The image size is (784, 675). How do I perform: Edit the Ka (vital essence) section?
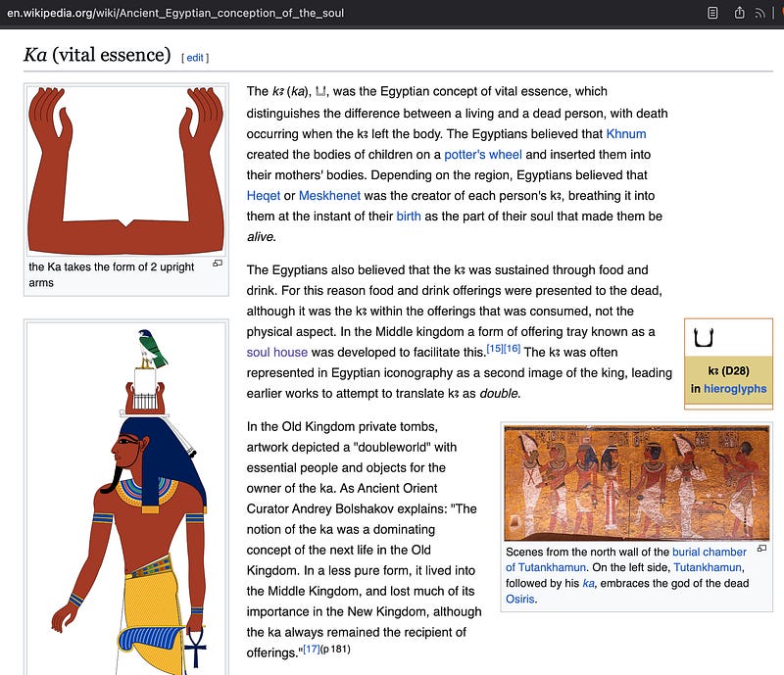[x=195, y=58]
